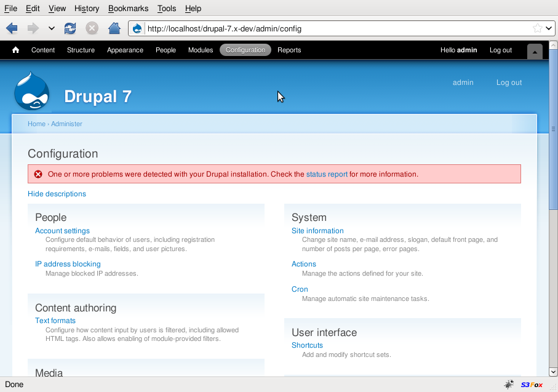Reload the page with the refresh icon

tap(70, 28)
